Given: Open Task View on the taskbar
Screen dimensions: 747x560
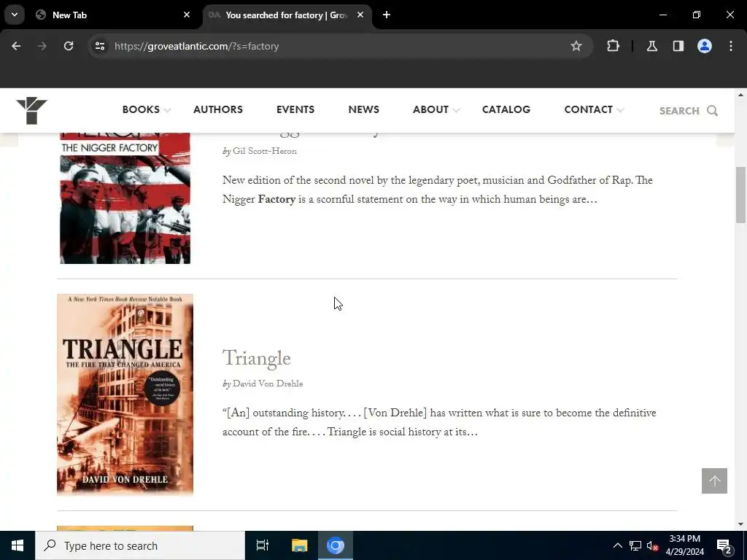Looking at the screenshot, I should 263,545.
